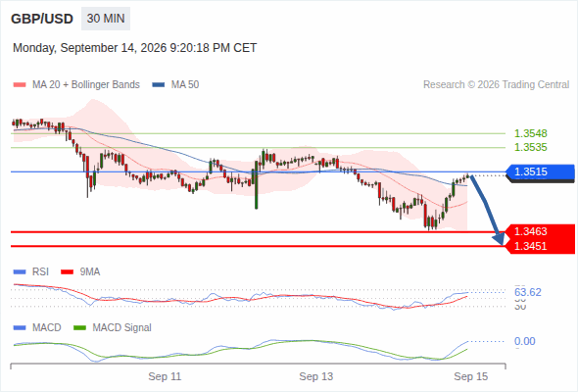Click the 1.3548 green resistance label
Viewport: 578px width, 392px height.
[x=531, y=133]
